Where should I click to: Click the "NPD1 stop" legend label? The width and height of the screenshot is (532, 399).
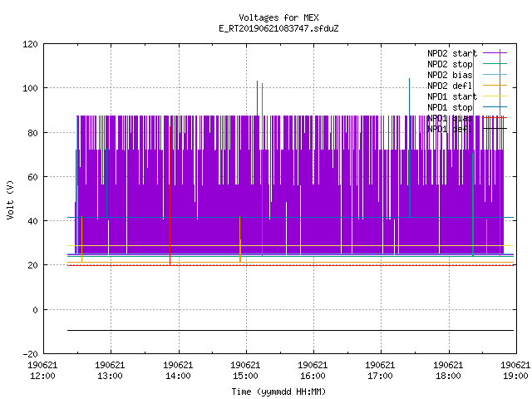[450, 107]
